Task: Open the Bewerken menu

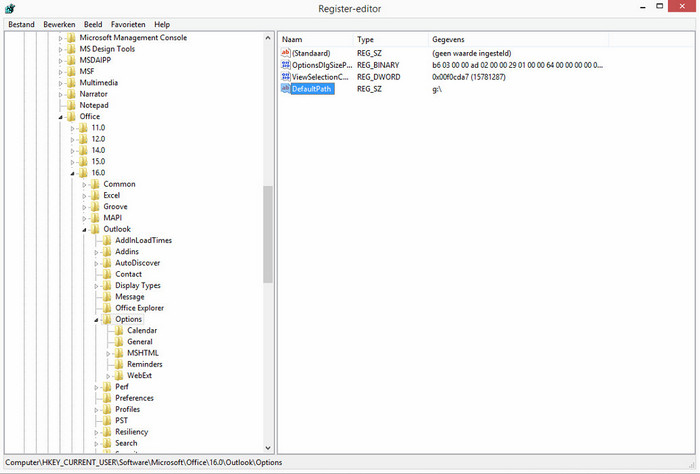Action: (59, 25)
